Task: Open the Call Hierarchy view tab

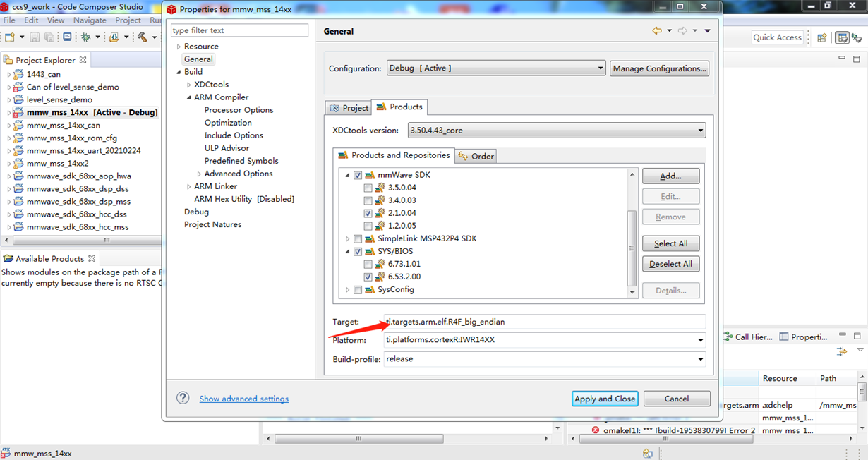Action: tap(747, 337)
